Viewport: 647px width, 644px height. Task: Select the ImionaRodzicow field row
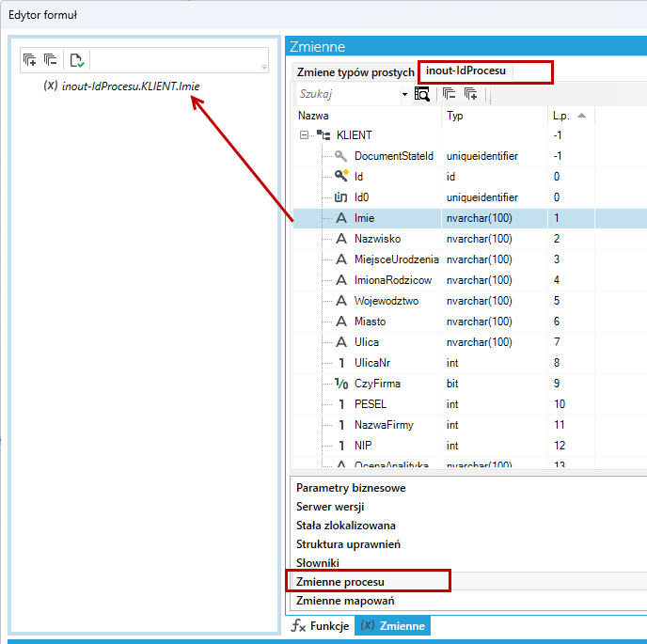(x=470, y=280)
